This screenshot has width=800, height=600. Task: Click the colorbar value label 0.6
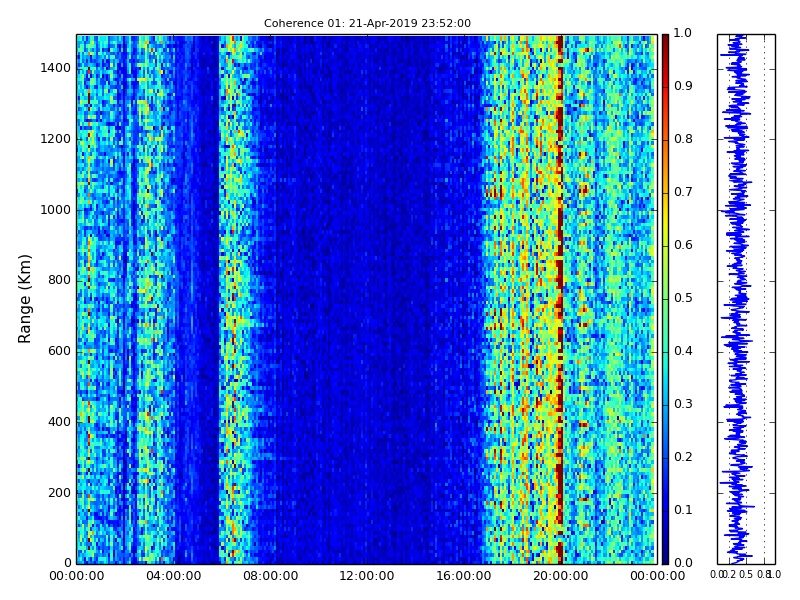click(x=683, y=245)
